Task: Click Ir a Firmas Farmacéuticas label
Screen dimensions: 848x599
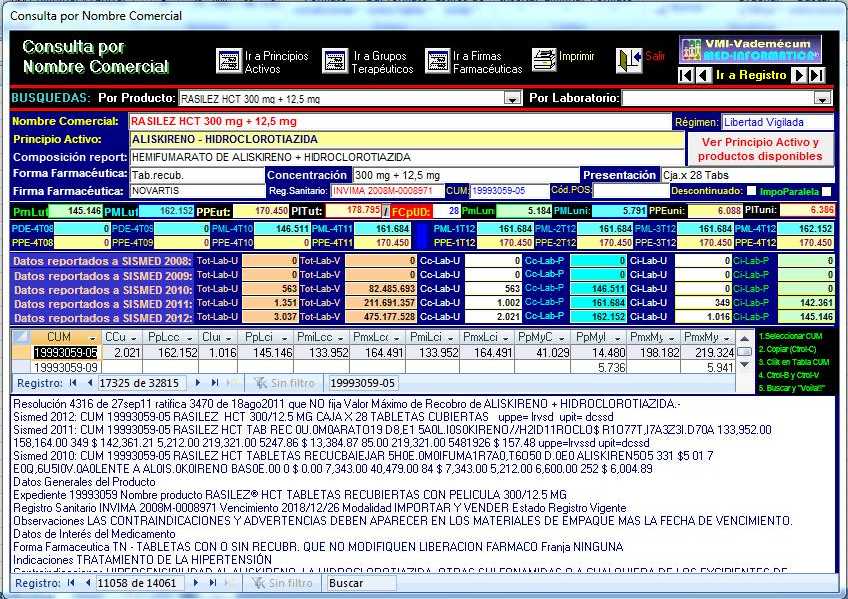Action: [487, 62]
